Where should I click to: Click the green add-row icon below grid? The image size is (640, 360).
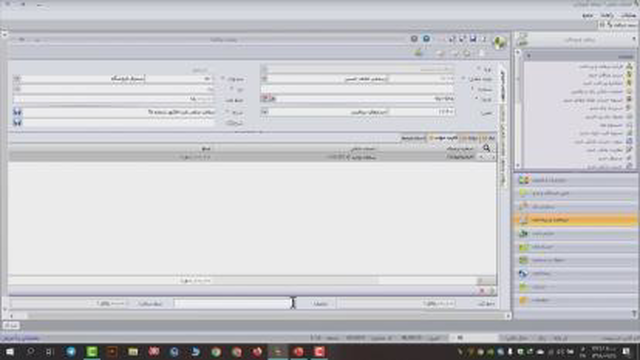(x=492, y=290)
